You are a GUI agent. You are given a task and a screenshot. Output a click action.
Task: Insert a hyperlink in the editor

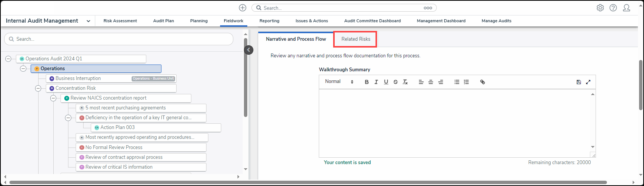[483, 82]
